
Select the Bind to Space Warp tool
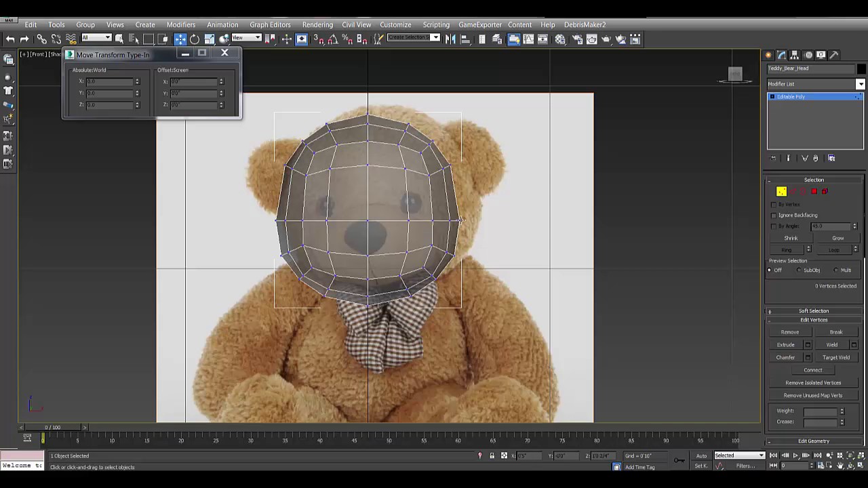coord(71,39)
